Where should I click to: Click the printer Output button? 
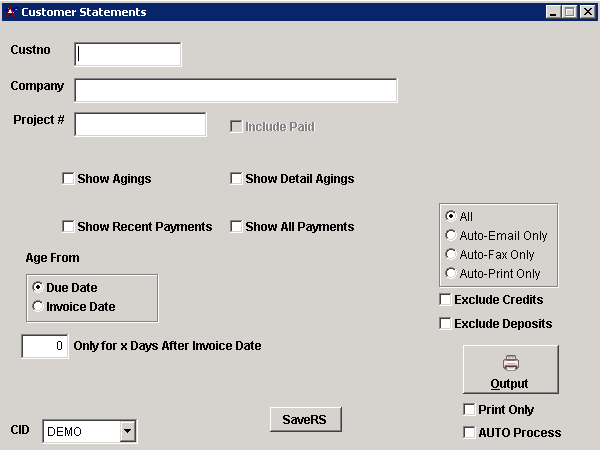510,370
